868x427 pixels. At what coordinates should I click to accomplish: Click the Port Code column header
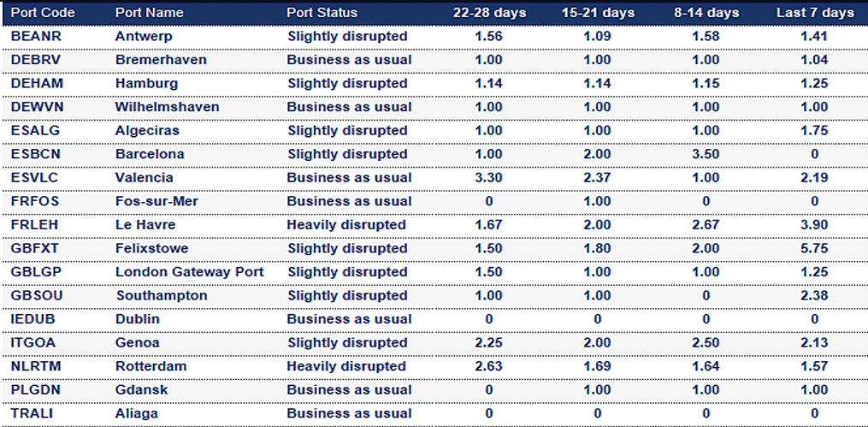[43, 13]
